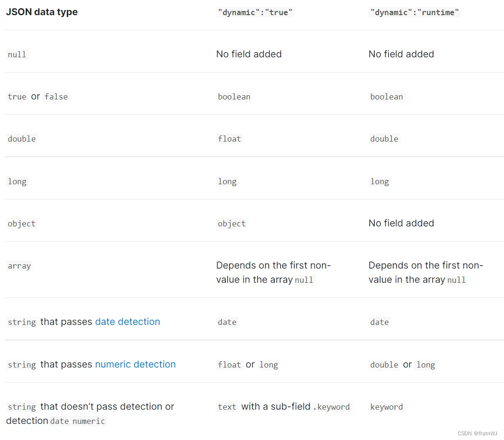
Task: Click the text code in the last row
Action: (227, 407)
